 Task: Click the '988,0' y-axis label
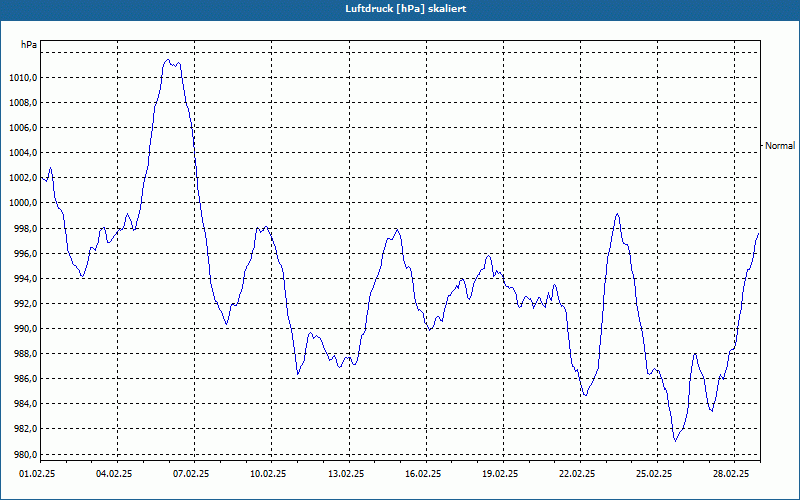[25, 353]
